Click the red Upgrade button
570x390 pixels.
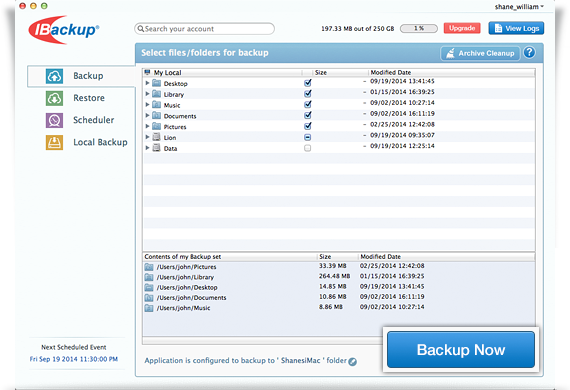[x=462, y=28]
